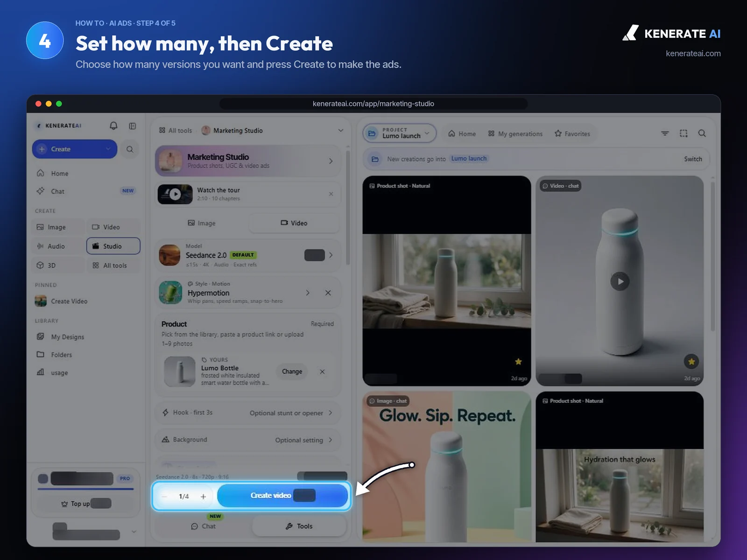
Task: Click Switch to change project
Action: 693,159
